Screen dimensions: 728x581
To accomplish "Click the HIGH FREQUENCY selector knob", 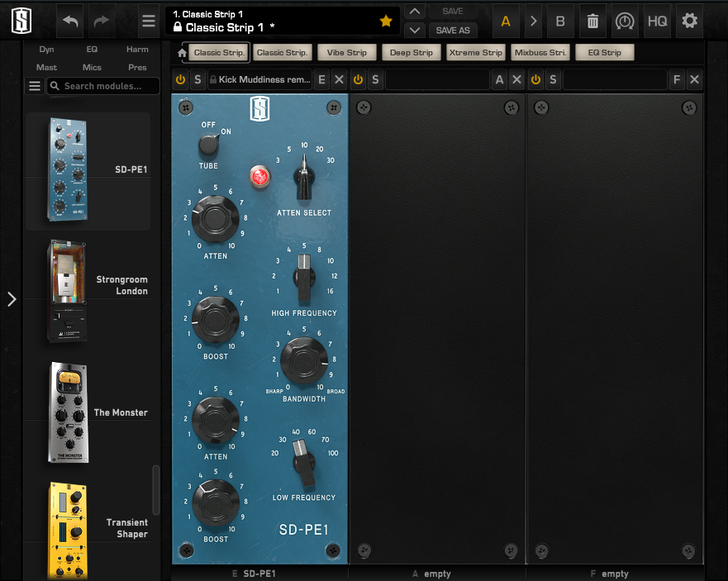I will click(303, 278).
